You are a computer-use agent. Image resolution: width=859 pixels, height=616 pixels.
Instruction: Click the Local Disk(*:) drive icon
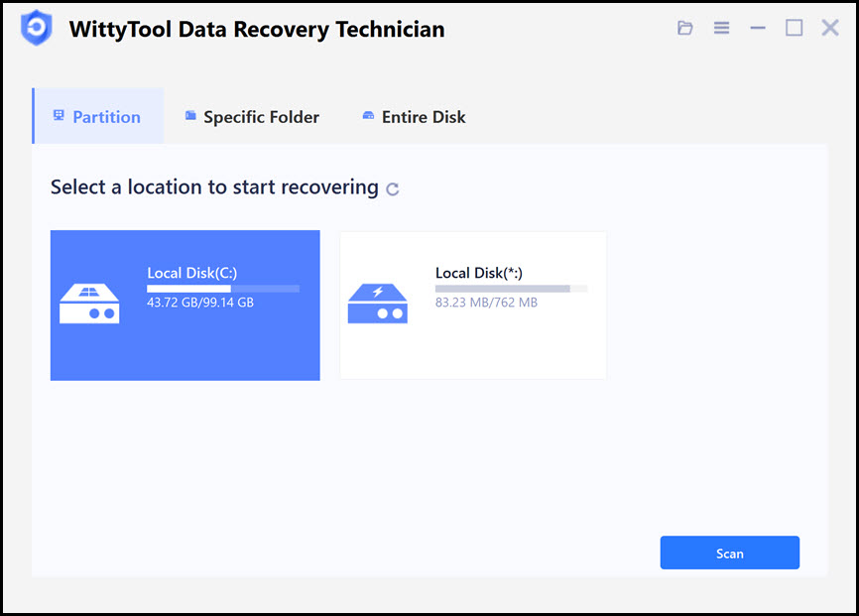[x=378, y=304]
